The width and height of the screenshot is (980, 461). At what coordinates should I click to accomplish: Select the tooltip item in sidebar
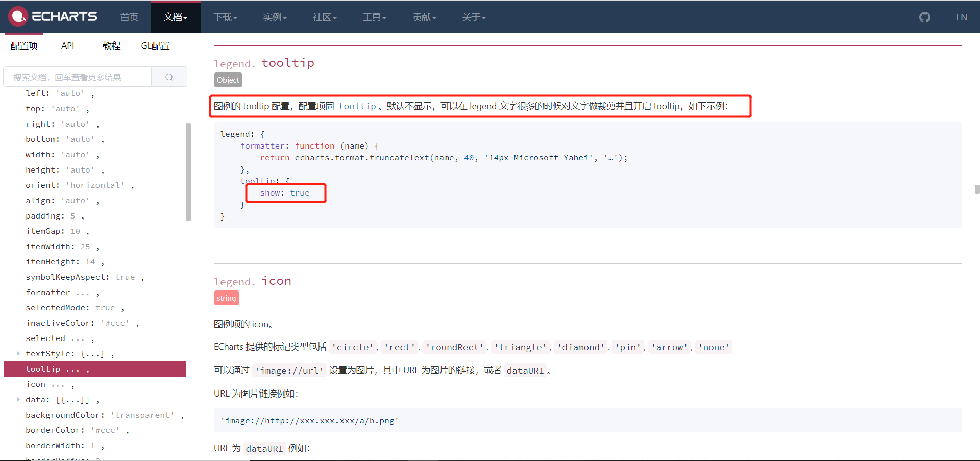95,369
